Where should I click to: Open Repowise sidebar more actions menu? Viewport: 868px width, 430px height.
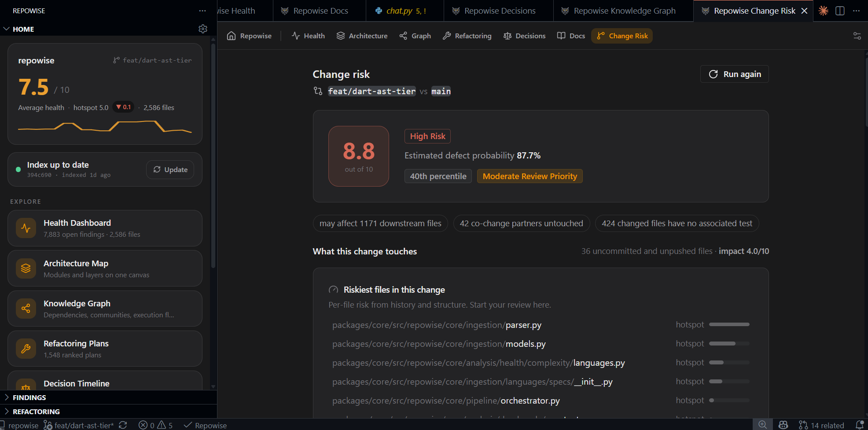tap(202, 11)
